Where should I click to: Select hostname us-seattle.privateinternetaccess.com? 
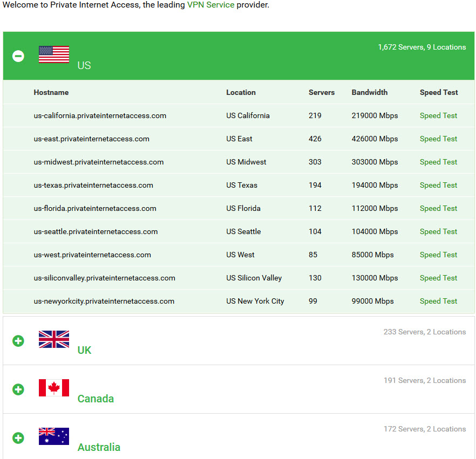click(96, 231)
